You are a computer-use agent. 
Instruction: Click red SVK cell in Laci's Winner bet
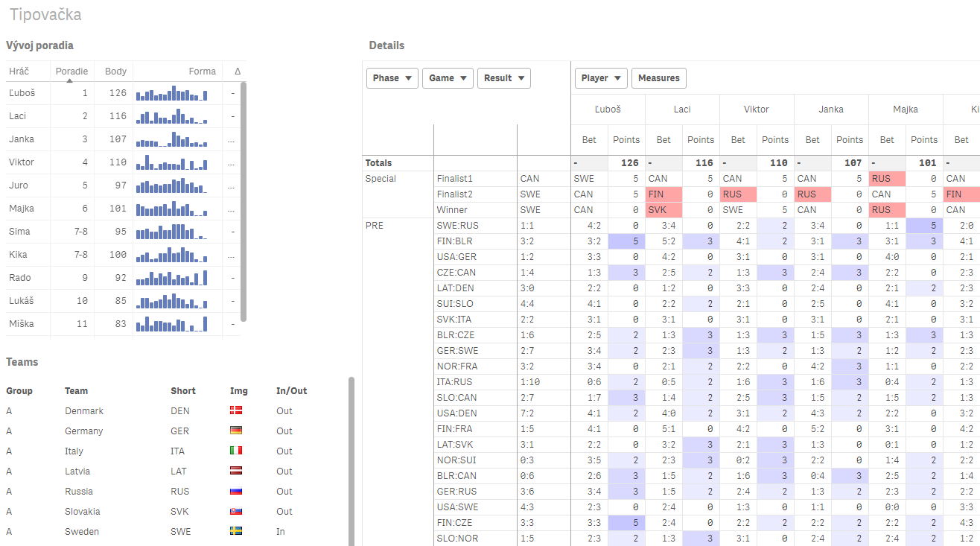664,209
